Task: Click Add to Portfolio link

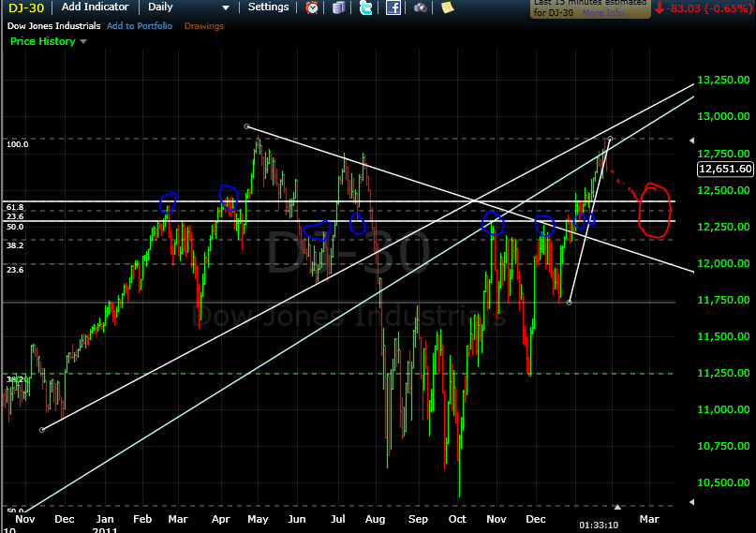Action: [x=140, y=26]
